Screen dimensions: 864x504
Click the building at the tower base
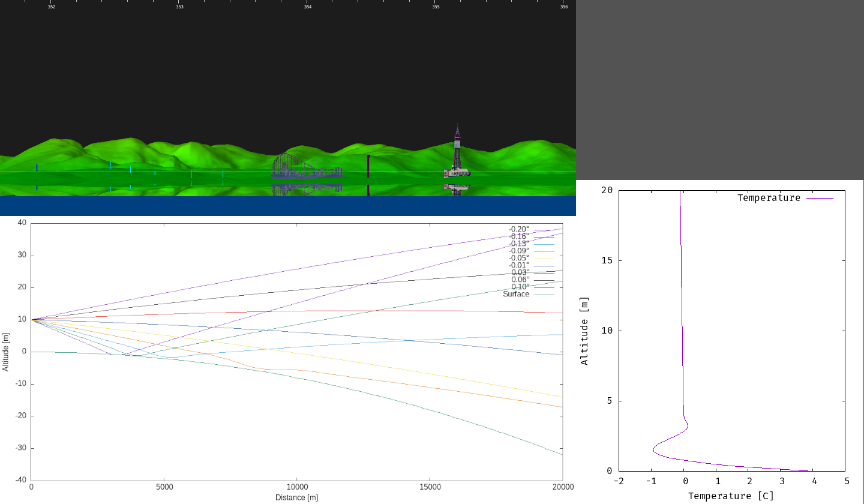coord(457,173)
